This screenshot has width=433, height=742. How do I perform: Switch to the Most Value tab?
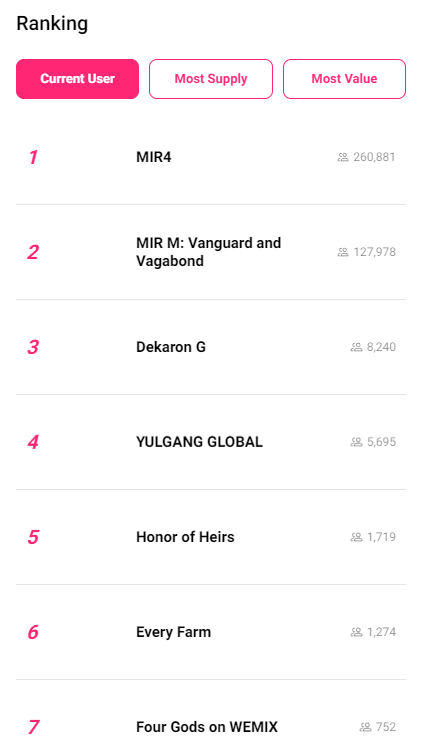(x=345, y=79)
